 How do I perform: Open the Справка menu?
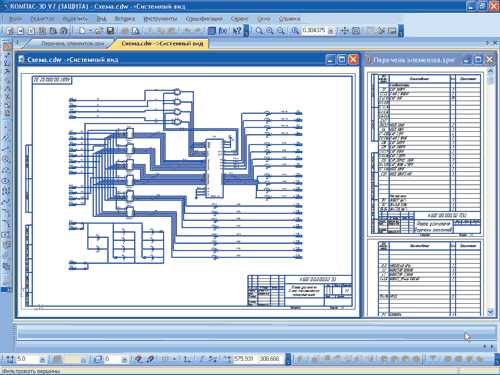(x=289, y=19)
